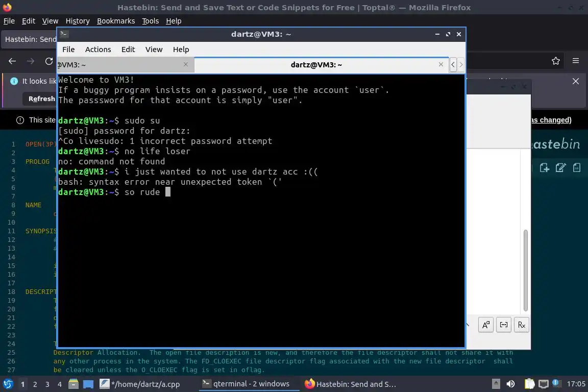This screenshot has width=588, height=392.
Task: Switch to workspace 3
Action: point(47,384)
